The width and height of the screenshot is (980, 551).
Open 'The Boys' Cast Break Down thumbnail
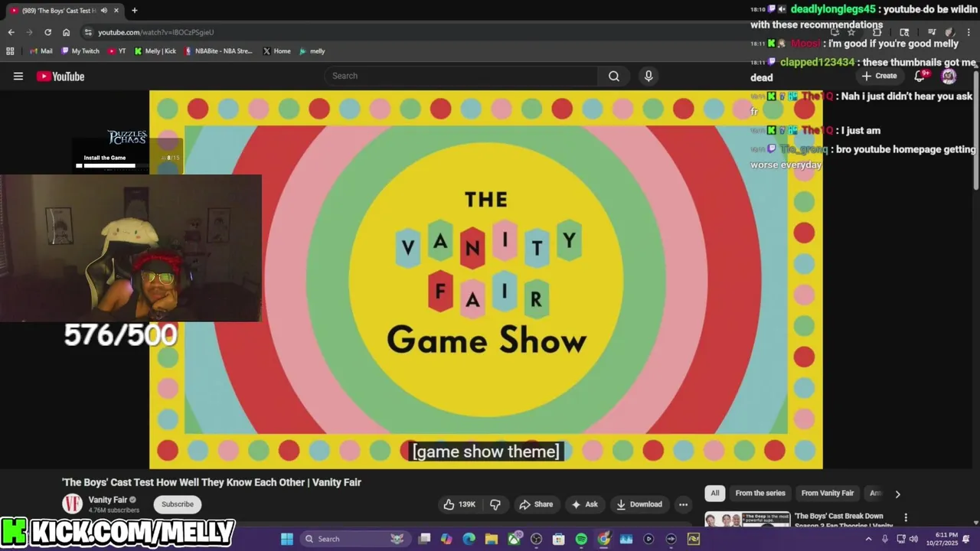click(x=747, y=520)
